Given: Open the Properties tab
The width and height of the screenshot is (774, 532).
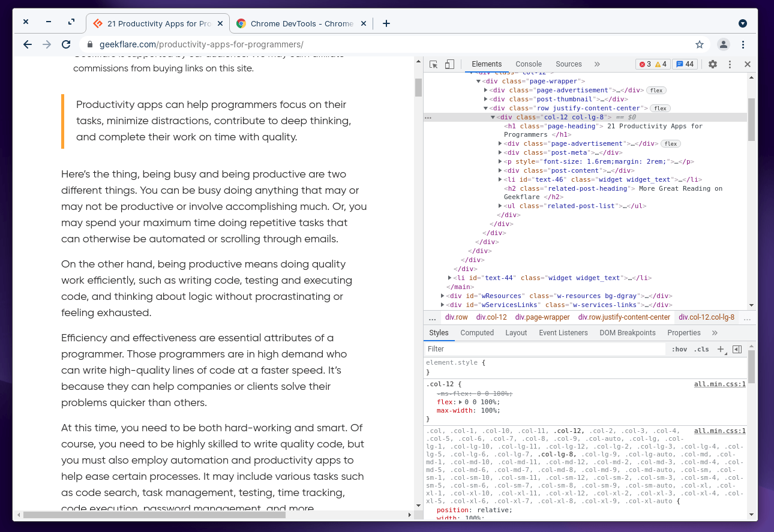Looking at the screenshot, I should point(684,333).
